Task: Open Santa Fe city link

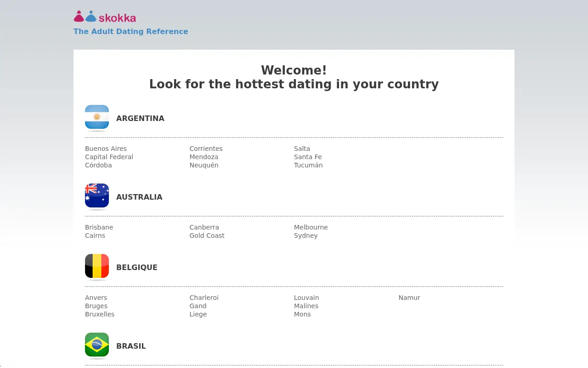Action: [x=308, y=157]
